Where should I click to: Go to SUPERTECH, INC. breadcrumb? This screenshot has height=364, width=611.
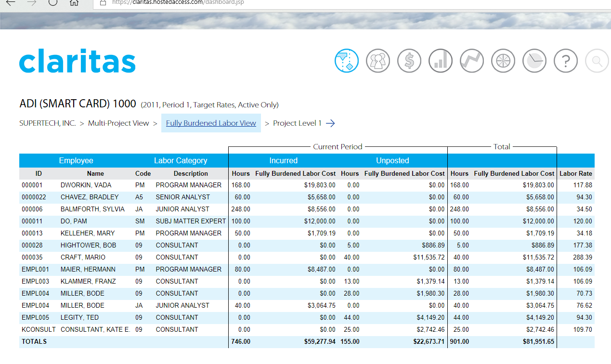coord(48,123)
